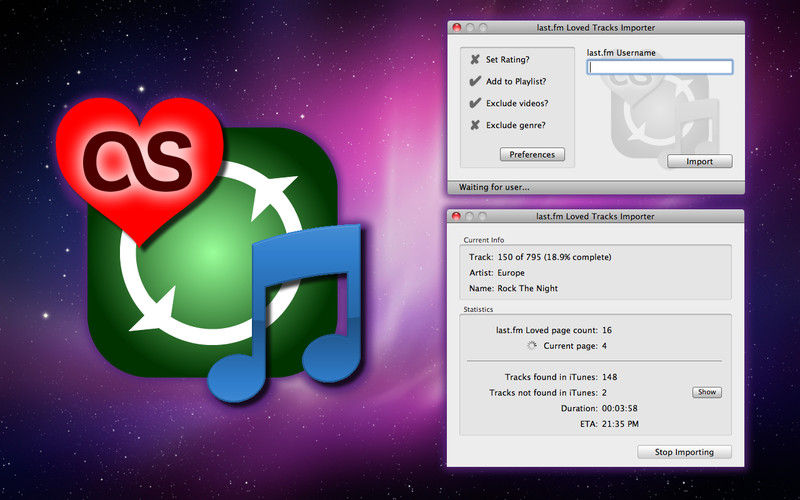Click the 'Waiting for user...' status text
The width and height of the screenshot is (800, 500).
pyautogui.click(x=494, y=187)
